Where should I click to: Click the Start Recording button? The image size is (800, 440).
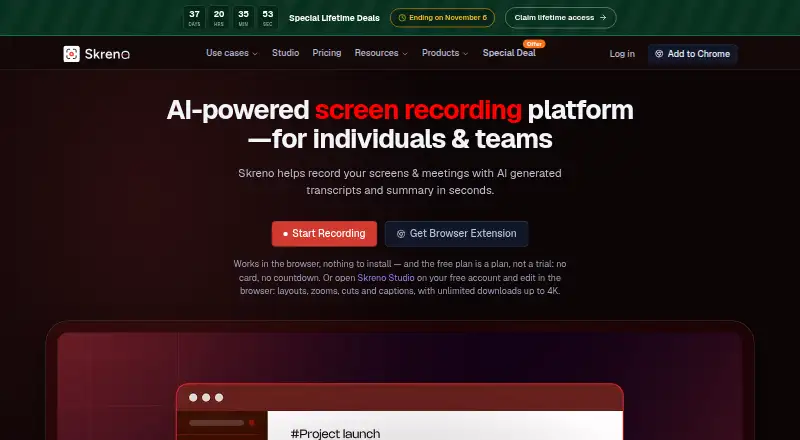[324, 234]
